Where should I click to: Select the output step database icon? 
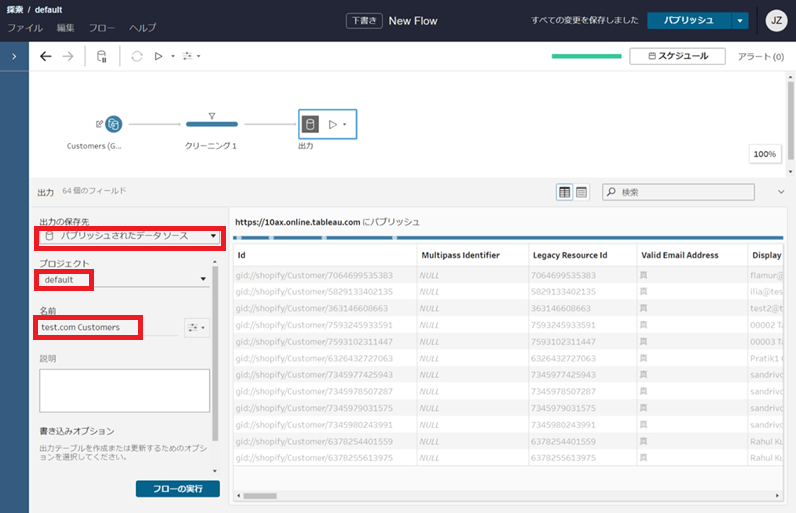tap(310, 124)
